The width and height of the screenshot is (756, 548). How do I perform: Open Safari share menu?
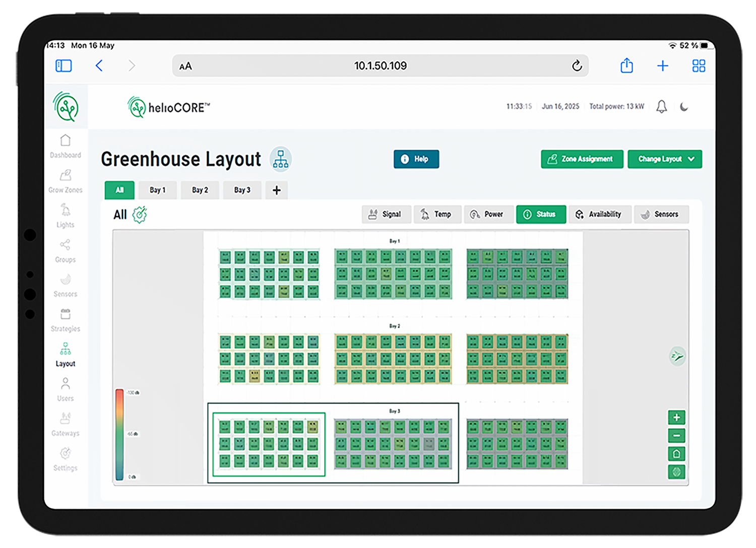coord(626,65)
